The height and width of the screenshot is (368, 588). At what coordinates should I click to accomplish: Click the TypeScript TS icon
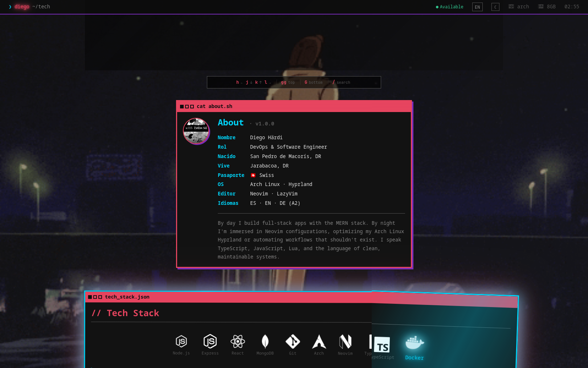coord(382,345)
